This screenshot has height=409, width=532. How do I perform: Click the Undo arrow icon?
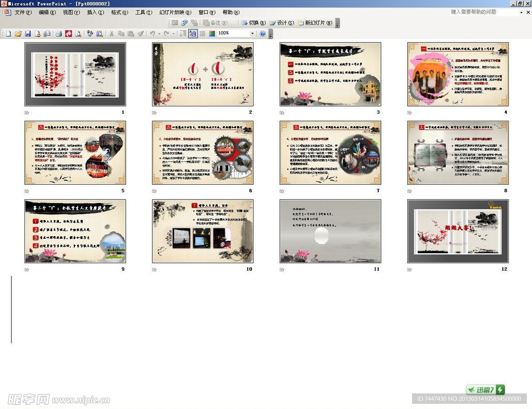(x=152, y=34)
